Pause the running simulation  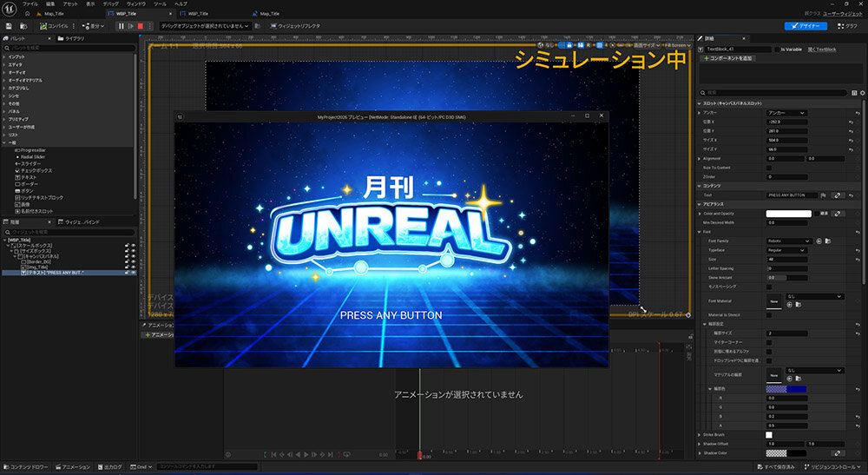click(x=121, y=26)
